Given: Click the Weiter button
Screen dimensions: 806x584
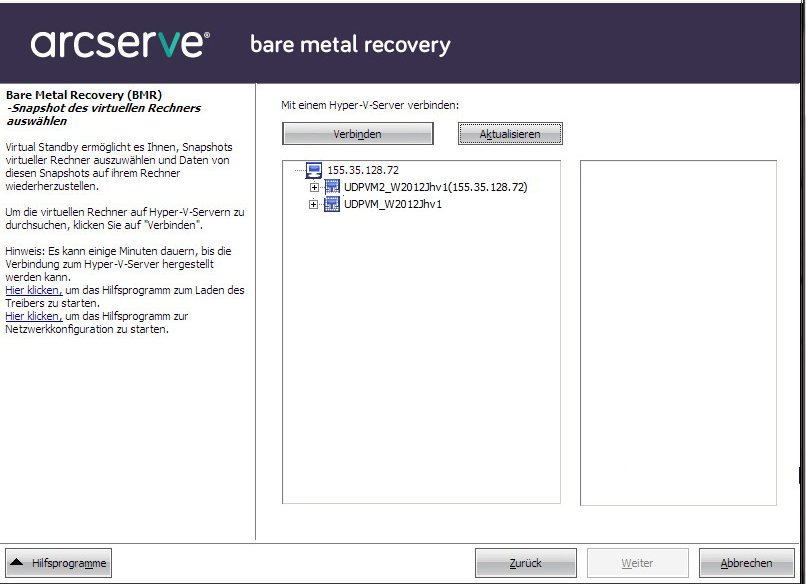Looking at the screenshot, I should click(x=637, y=563).
